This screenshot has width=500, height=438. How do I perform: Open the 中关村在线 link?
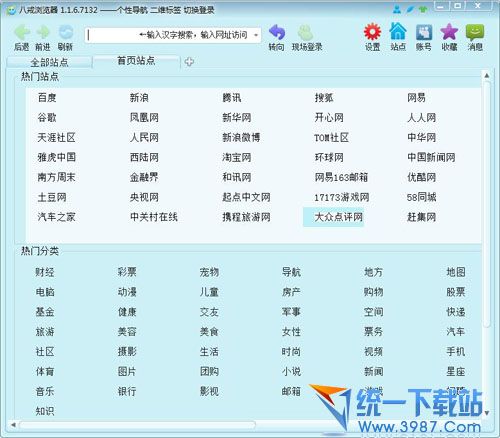tap(154, 217)
